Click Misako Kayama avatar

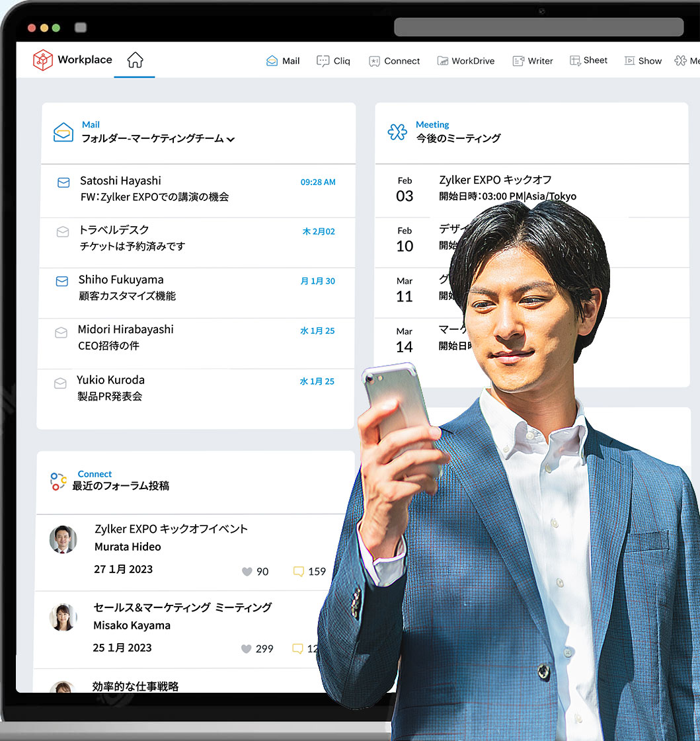coord(63,617)
